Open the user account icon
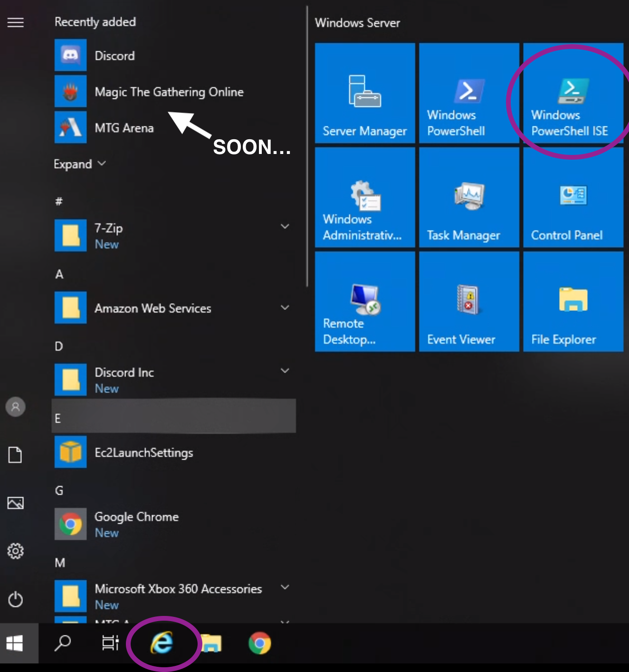The image size is (629, 672). 16,407
